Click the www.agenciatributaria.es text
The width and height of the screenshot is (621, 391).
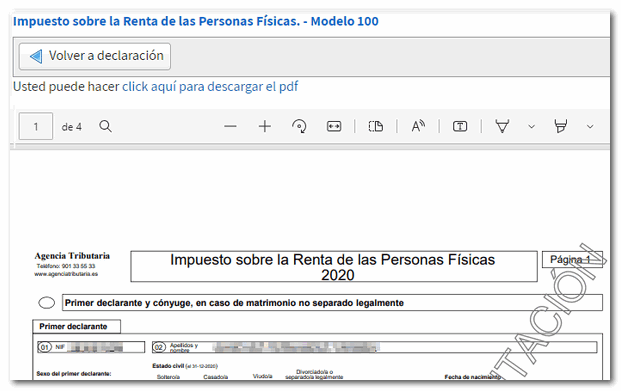66,274
